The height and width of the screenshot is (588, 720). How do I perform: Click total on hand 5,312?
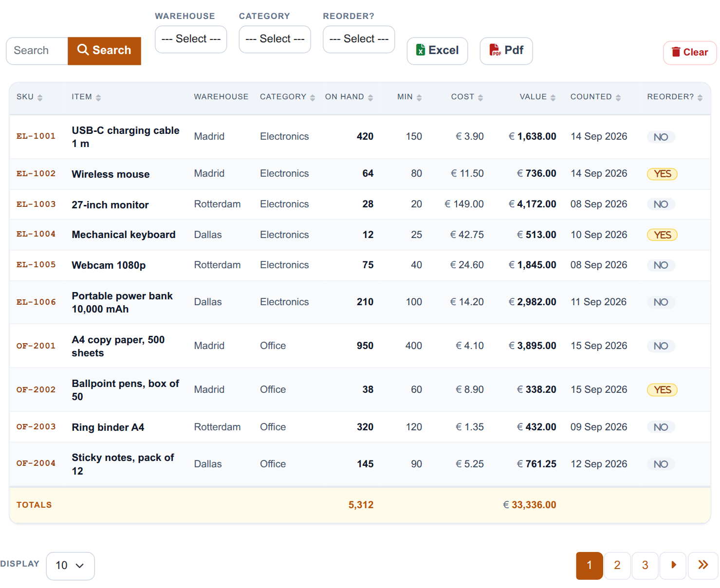[361, 505]
